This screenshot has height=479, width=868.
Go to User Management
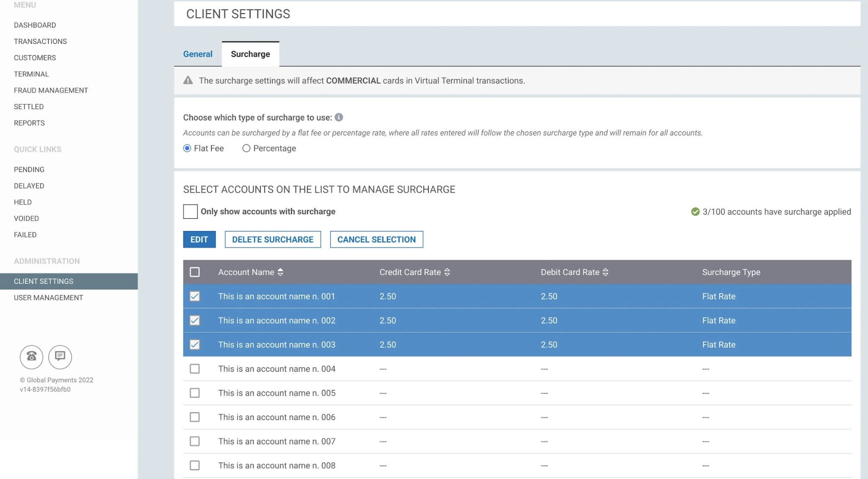tap(48, 297)
